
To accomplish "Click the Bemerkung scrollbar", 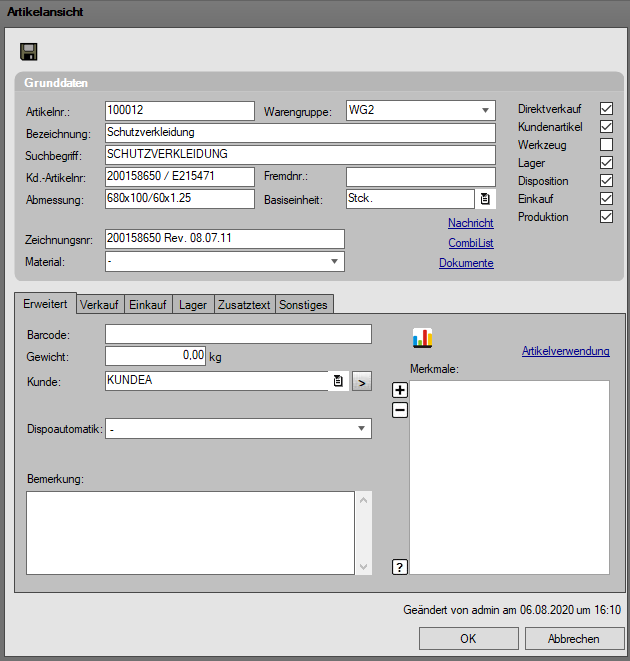I will (x=364, y=533).
